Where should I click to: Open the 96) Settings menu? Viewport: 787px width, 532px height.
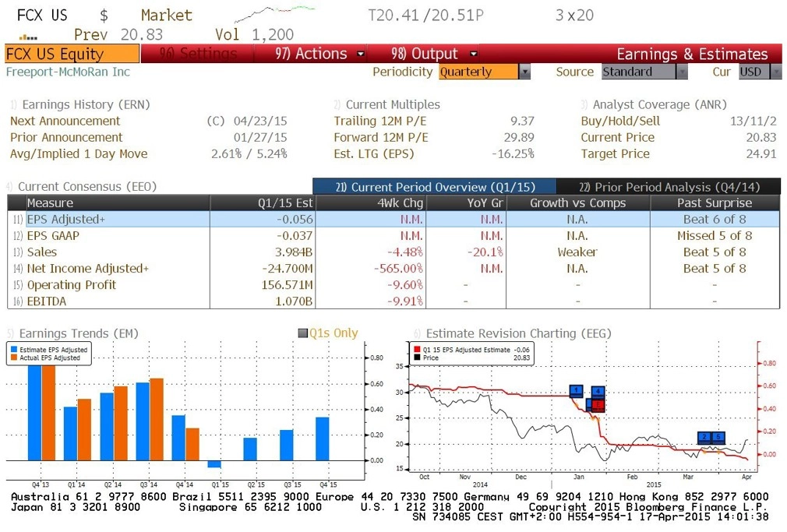(x=198, y=54)
